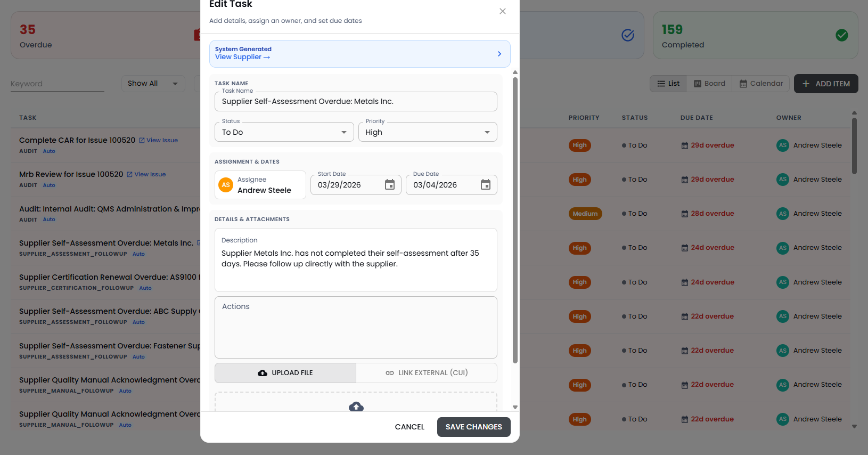
Task: Click calendar icon beside 28d overdue
Action: click(x=685, y=214)
